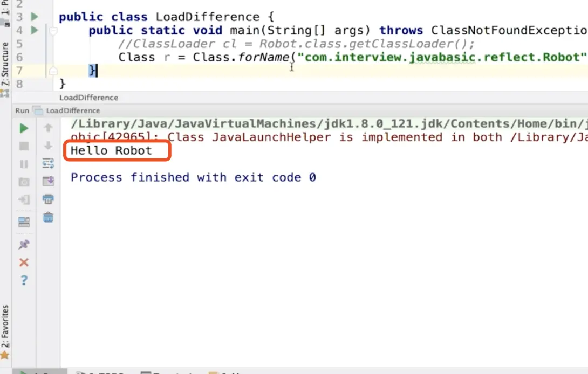Click LoadDifference breadcrumb under the editor
Screen dimensions: 588x374
[89, 98]
